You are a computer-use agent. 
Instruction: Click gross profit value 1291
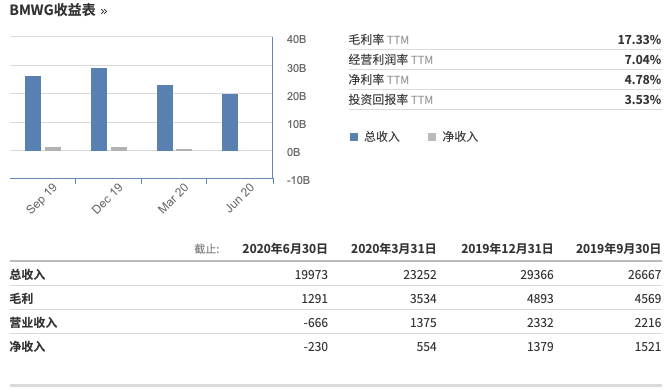coord(314,299)
